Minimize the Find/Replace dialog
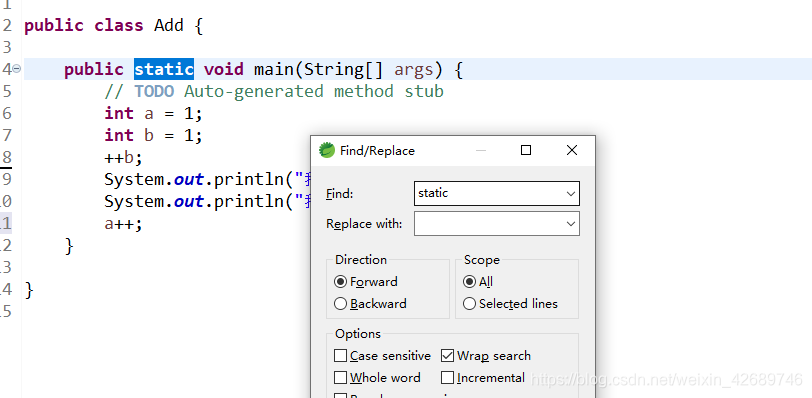The height and width of the screenshot is (398, 812). pos(481,150)
